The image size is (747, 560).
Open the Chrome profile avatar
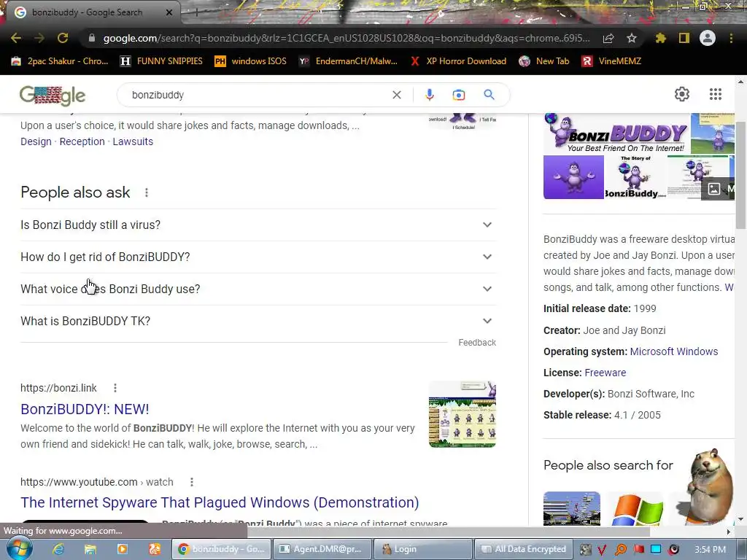708,38
